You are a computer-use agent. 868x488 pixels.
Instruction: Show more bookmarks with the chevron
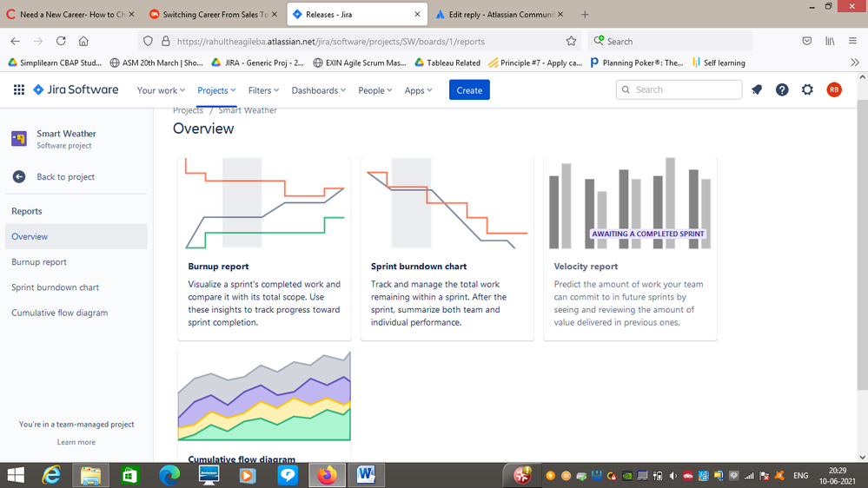tap(855, 63)
